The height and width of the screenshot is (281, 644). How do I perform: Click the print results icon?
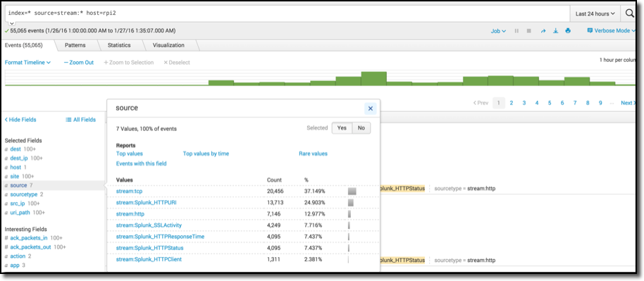[568, 31]
